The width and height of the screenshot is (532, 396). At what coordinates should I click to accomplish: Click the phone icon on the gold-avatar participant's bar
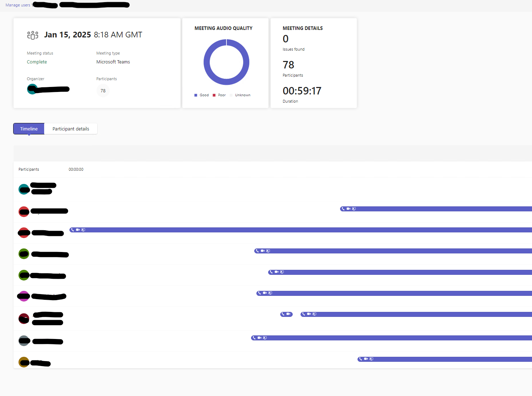point(360,359)
